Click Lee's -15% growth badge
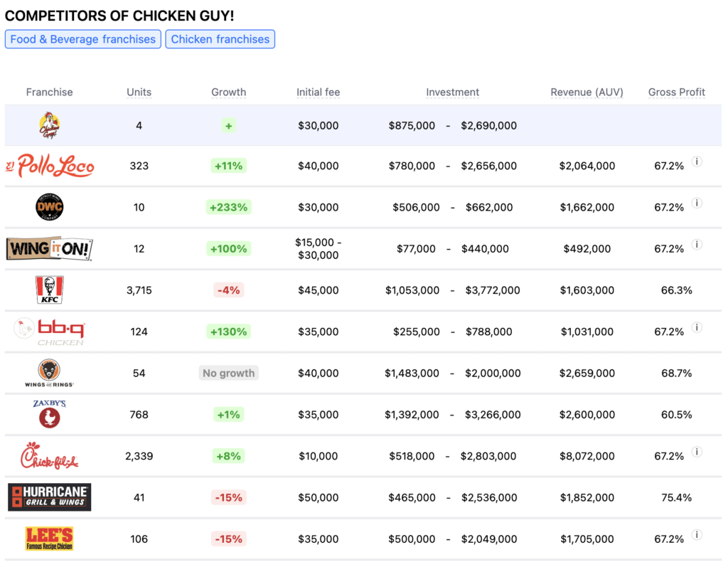Viewport: 728px width, 567px height. click(x=228, y=539)
